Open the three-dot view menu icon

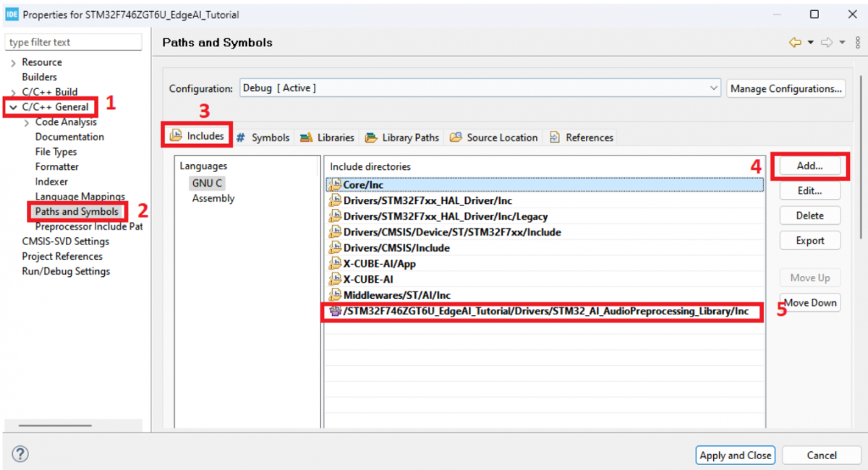(857, 43)
